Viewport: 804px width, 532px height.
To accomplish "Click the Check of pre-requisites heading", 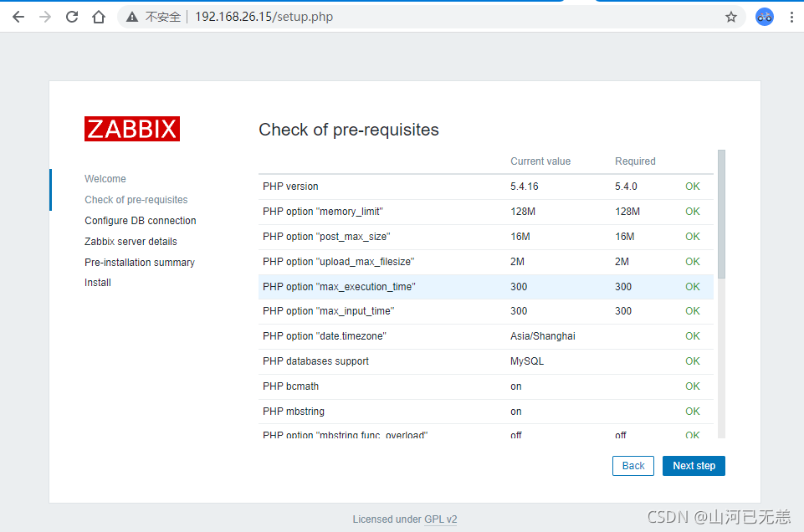I will (349, 130).
